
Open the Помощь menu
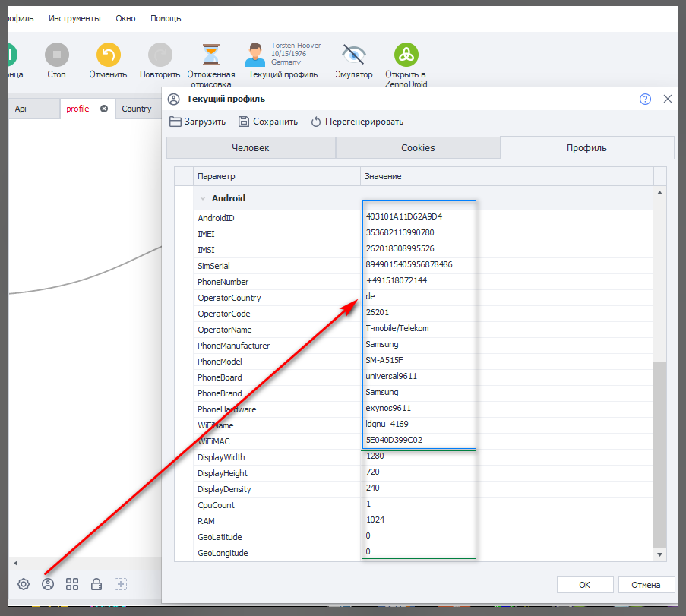click(166, 18)
